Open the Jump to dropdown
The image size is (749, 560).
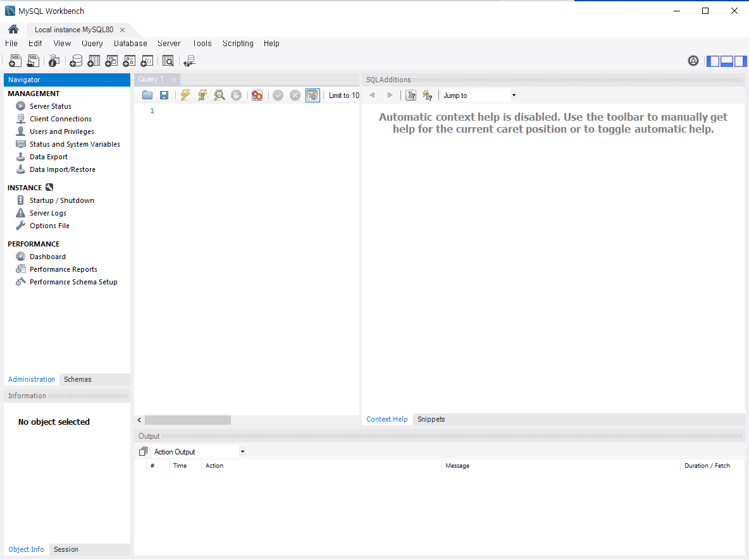[479, 95]
